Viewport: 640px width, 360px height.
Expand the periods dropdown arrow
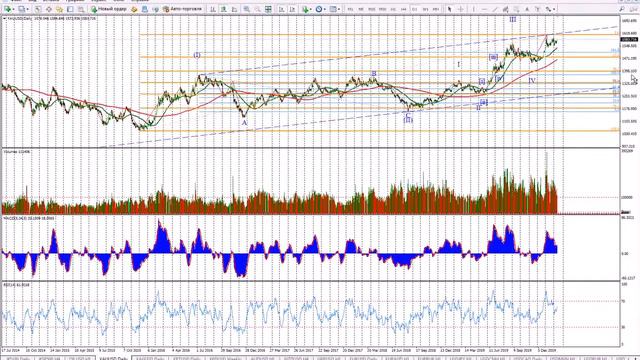pyautogui.click(x=325, y=9)
